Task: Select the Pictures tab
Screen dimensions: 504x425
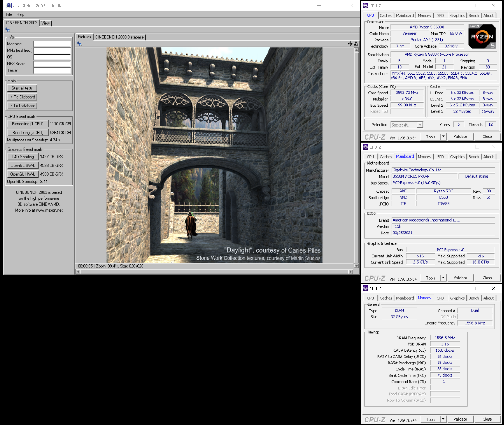Action: (84, 37)
